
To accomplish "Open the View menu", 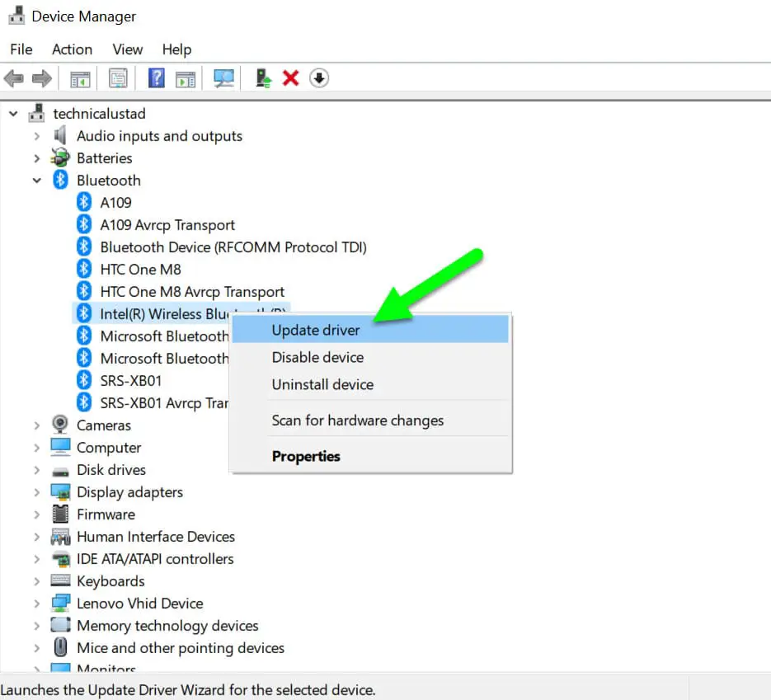I will click(127, 49).
